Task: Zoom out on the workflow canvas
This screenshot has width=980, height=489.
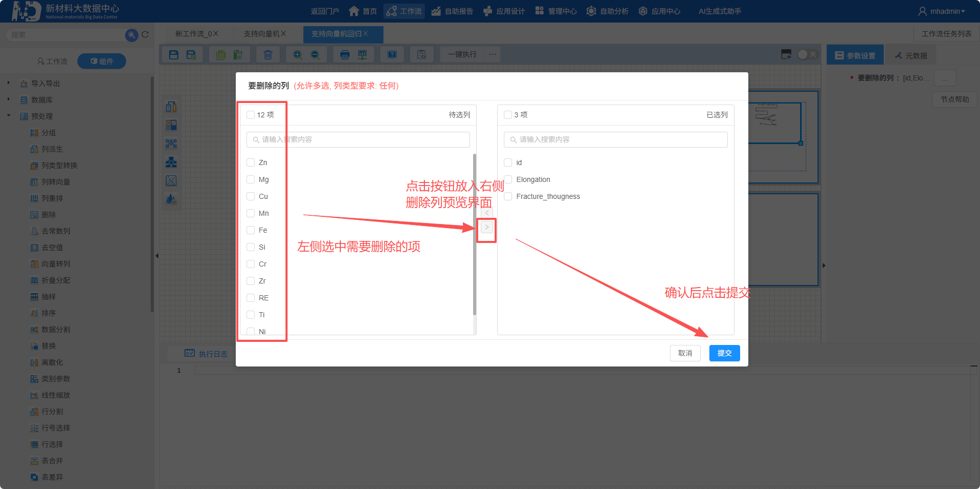Action: [316, 54]
